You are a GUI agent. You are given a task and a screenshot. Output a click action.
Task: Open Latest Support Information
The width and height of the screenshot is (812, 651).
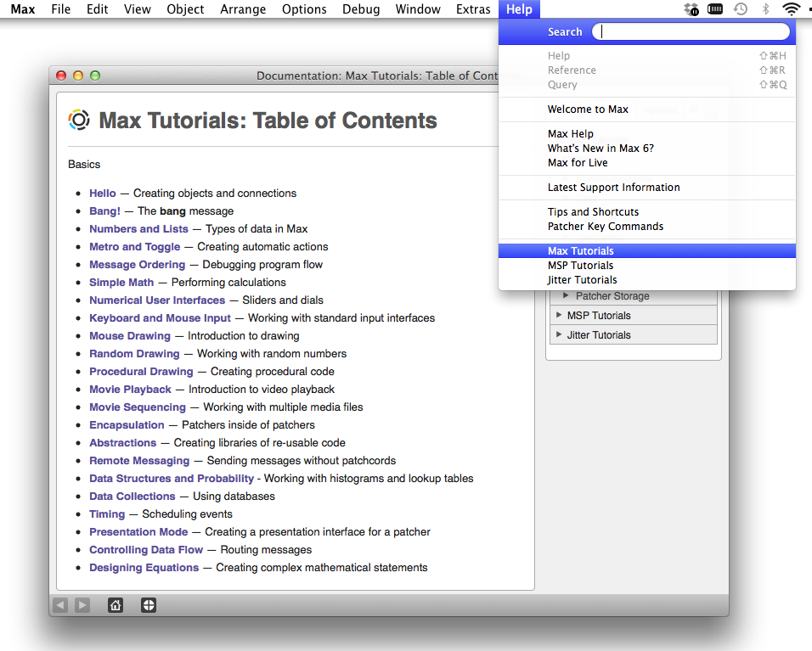click(647, 188)
